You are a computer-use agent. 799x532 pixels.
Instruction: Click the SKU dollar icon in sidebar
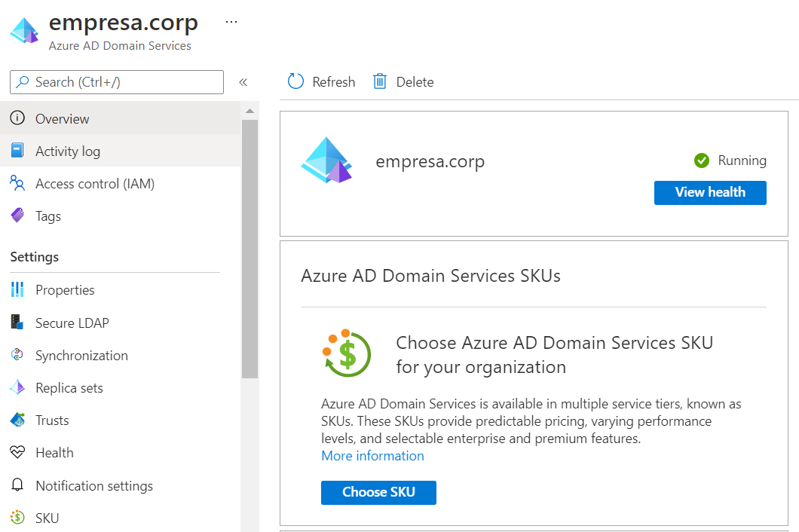click(x=17, y=517)
